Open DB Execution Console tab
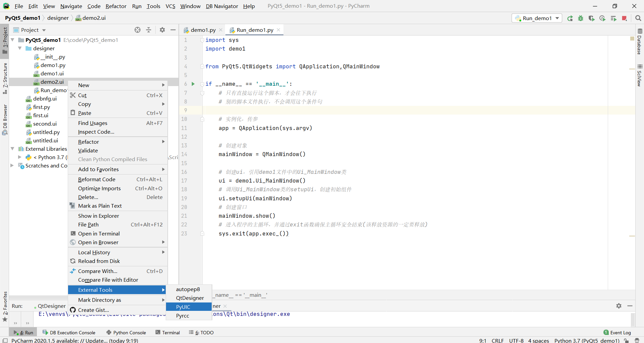The height and width of the screenshot is (343, 644). click(69, 333)
